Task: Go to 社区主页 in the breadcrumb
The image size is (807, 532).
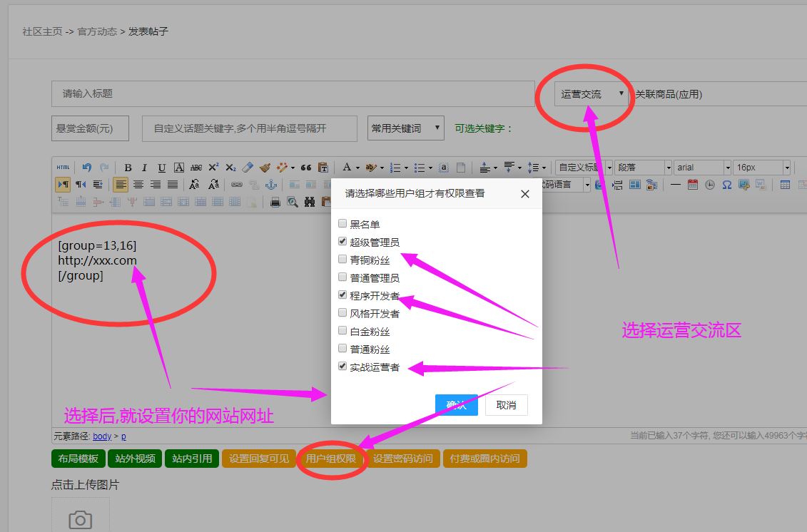Action: coord(42,32)
